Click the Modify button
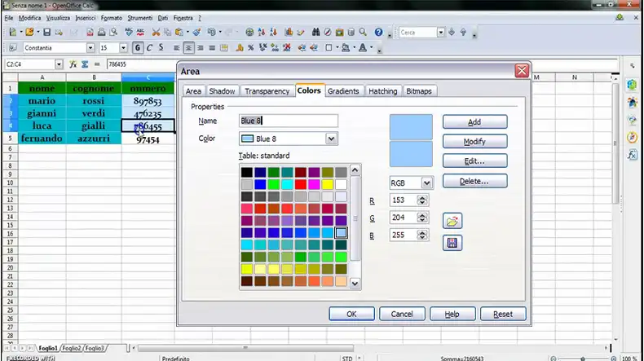This screenshot has width=644, height=361. pyautogui.click(x=474, y=142)
